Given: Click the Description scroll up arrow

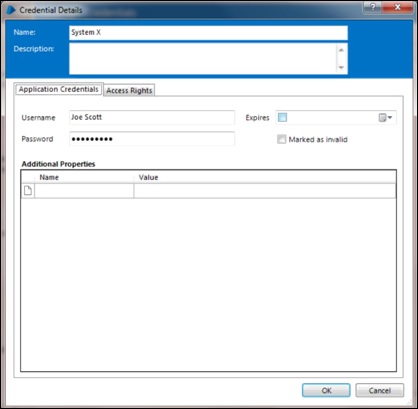Looking at the screenshot, I should coord(341,50).
